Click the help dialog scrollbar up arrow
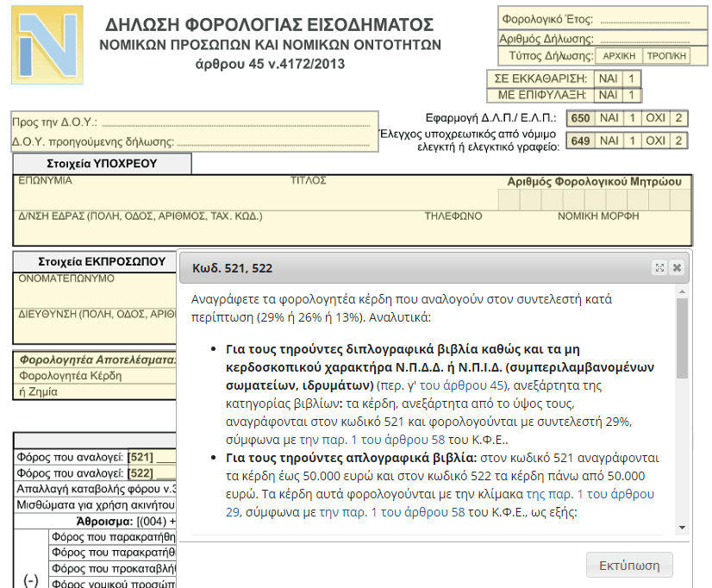The width and height of the screenshot is (712, 588). tap(682, 291)
